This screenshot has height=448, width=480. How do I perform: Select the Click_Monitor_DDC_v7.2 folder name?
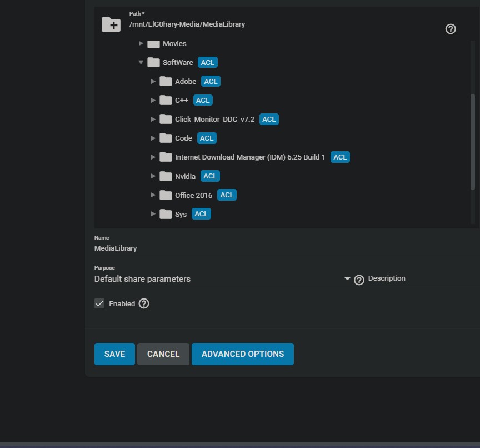coord(214,120)
